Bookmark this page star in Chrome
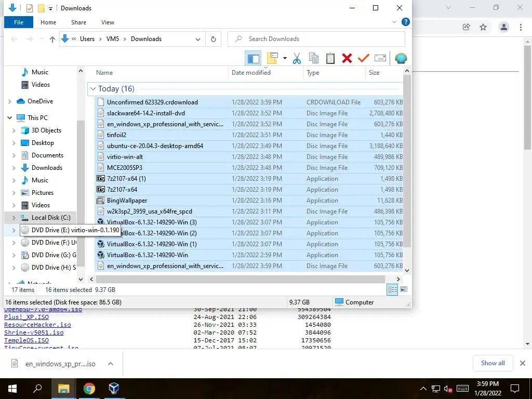Screen dimensions: 532x399 483,27
